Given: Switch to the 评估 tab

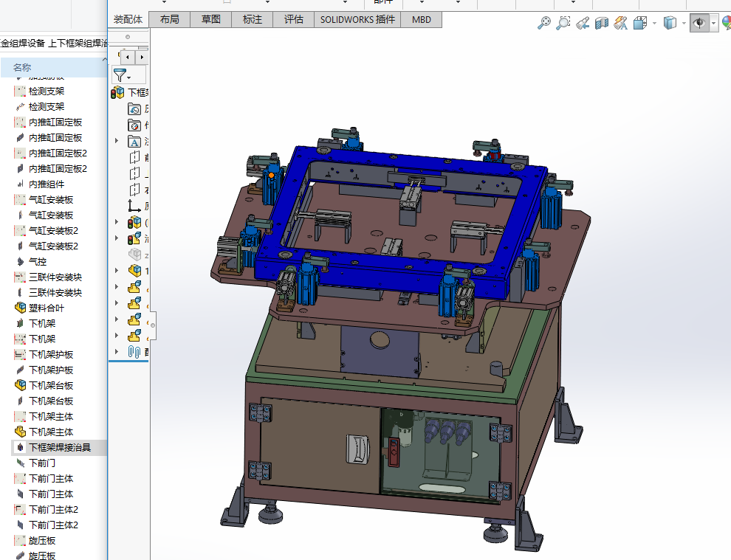Looking at the screenshot, I should [x=293, y=20].
